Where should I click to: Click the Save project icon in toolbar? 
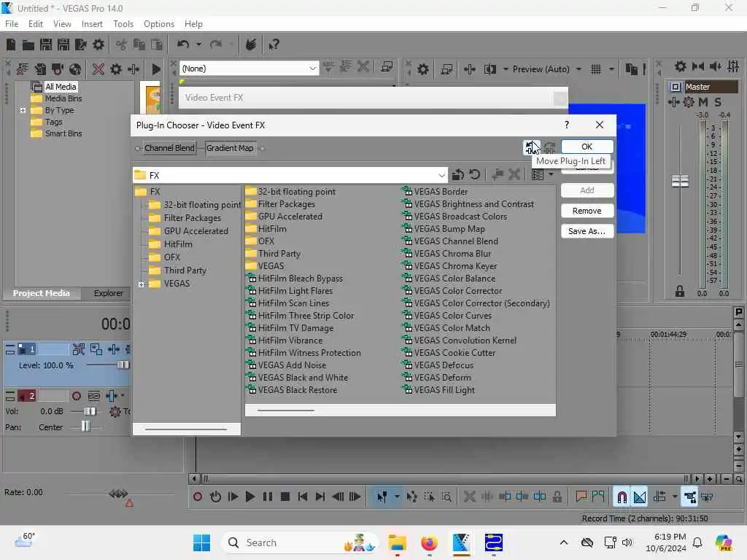pyautogui.click(x=46, y=44)
